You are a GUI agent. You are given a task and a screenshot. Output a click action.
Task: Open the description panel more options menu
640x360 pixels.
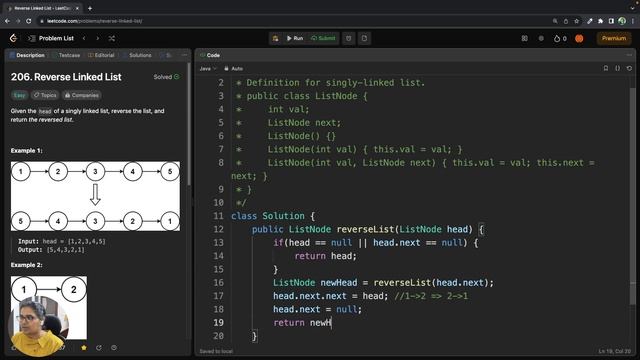point(184,55)
